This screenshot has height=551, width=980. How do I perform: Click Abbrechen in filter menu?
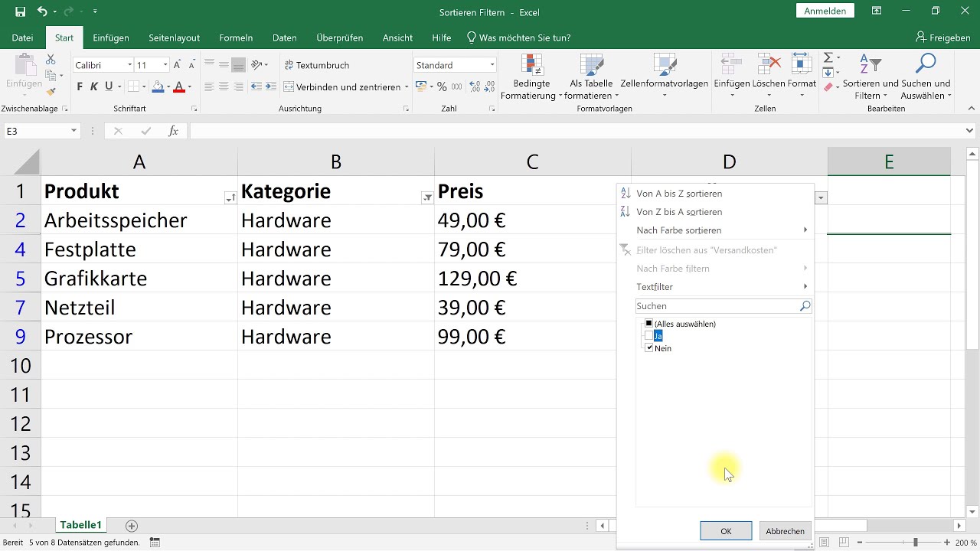point(785,531)
